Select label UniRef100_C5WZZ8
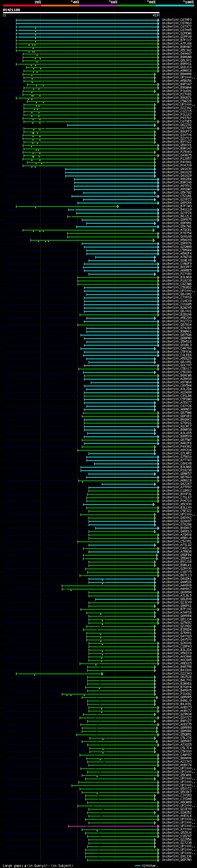The height and width of the screenshot is (868, 197). (x=177, y=101)
